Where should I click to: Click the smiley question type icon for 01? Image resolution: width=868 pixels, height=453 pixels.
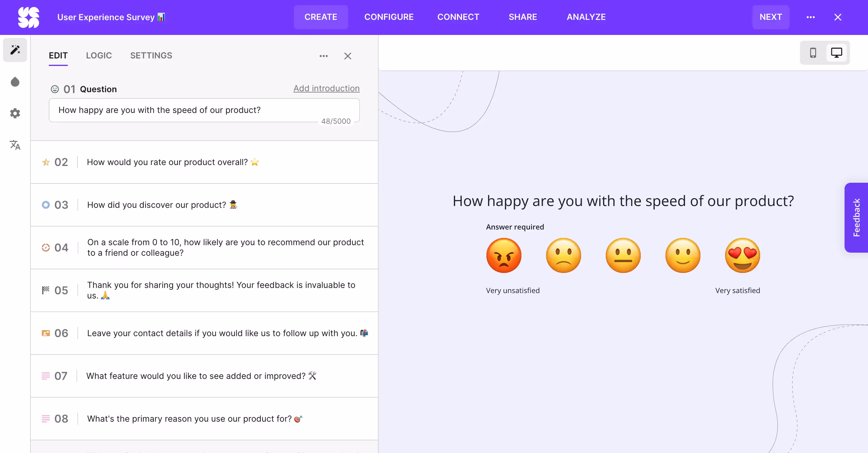[55, 89]
